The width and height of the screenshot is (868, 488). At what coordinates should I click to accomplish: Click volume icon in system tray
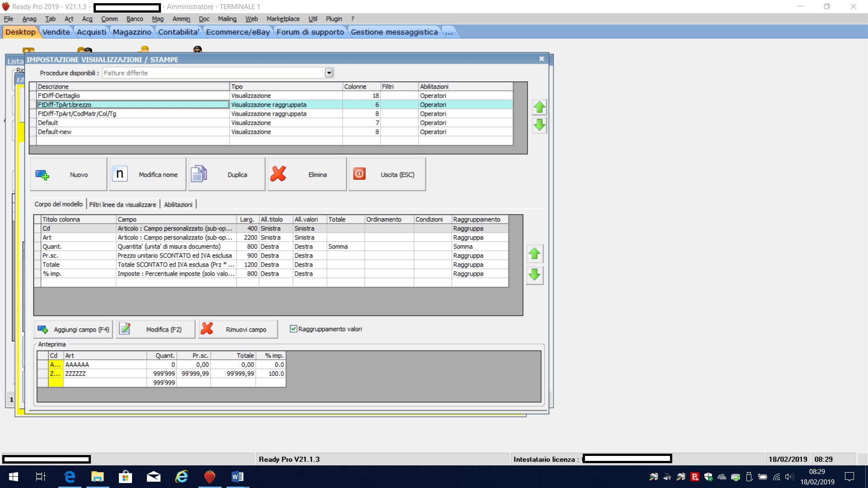pos(789,477)
